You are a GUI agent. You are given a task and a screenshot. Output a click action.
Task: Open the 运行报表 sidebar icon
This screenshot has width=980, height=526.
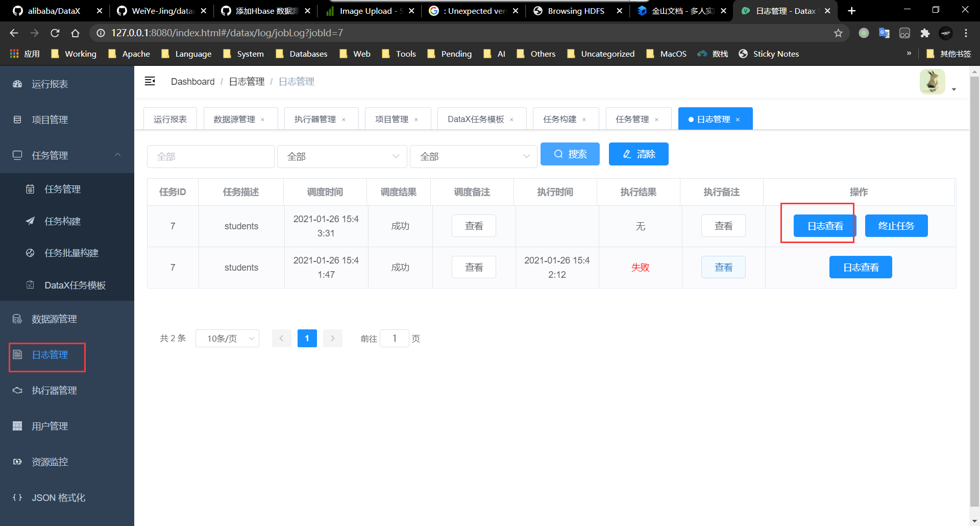(x=17, y=84)
